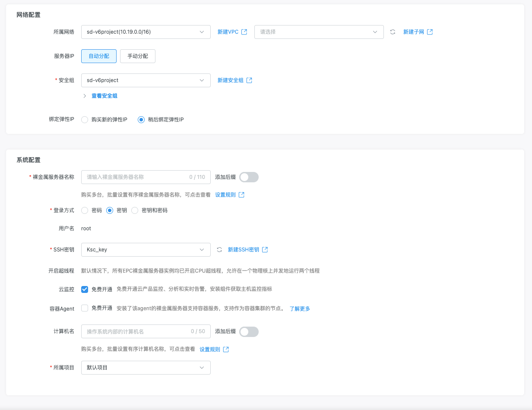Click refresh icon next to SSH密钥 dropdown
532x410 pixels.
coord(219,250)
